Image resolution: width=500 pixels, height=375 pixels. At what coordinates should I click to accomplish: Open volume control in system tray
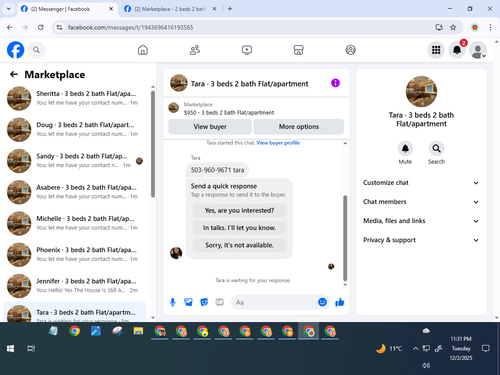tap(426, 365)
